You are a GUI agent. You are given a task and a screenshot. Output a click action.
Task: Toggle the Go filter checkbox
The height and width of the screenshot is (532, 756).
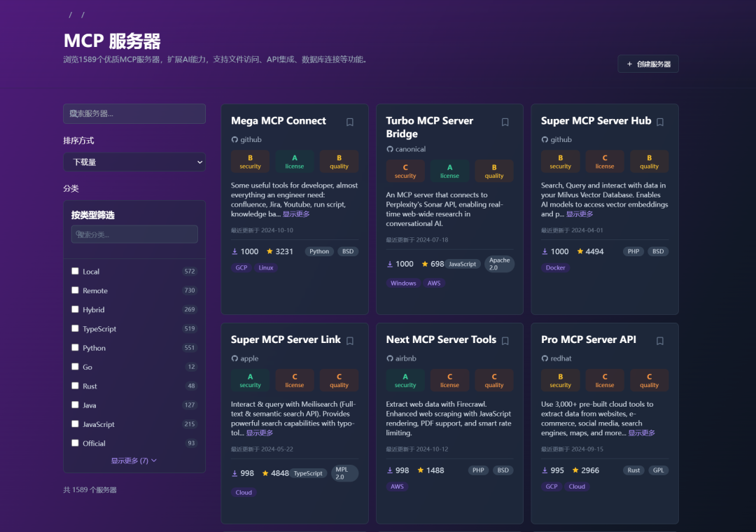[75, 367]
